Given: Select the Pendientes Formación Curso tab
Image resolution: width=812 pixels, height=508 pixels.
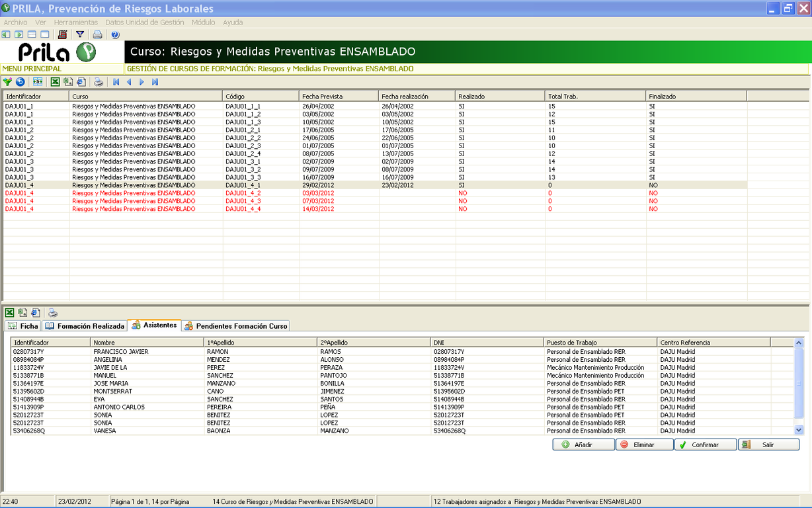Looking at the screenshot, I should coord(235,326).
